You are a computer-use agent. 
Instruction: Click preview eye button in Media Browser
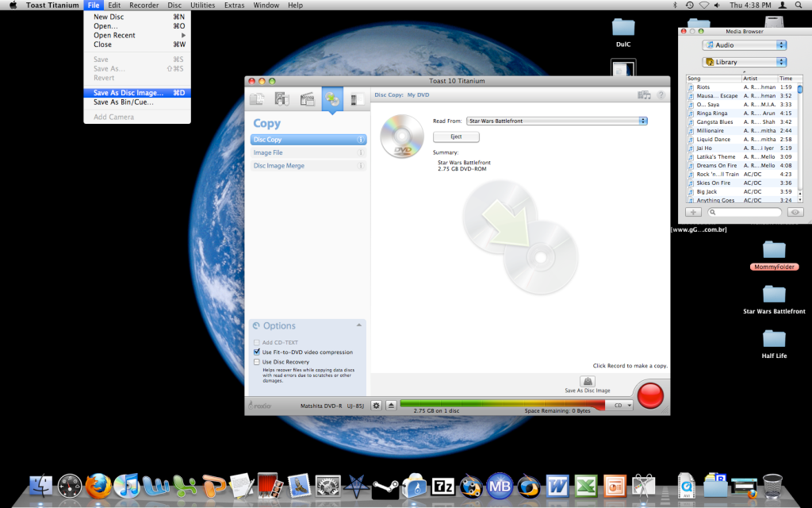coord(795,212)
